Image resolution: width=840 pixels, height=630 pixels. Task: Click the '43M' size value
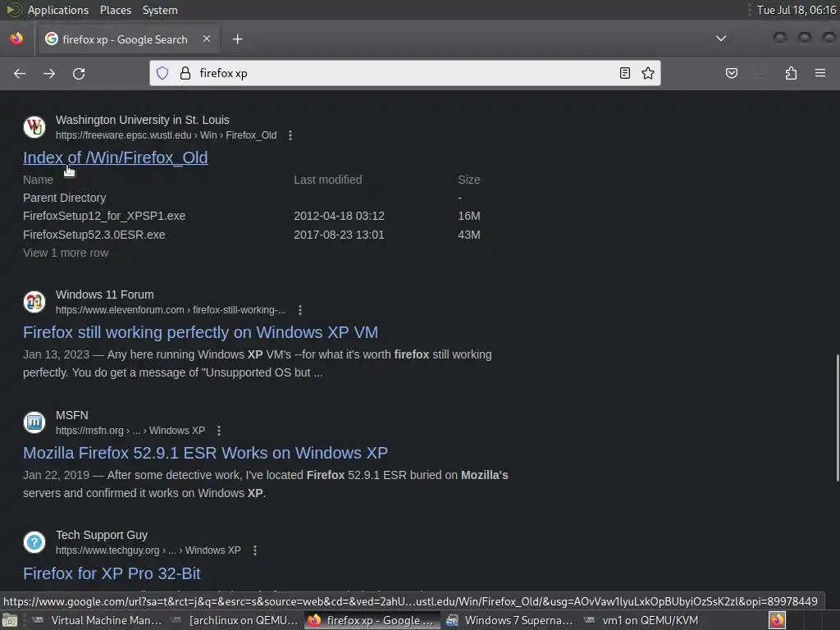(468, 235)
